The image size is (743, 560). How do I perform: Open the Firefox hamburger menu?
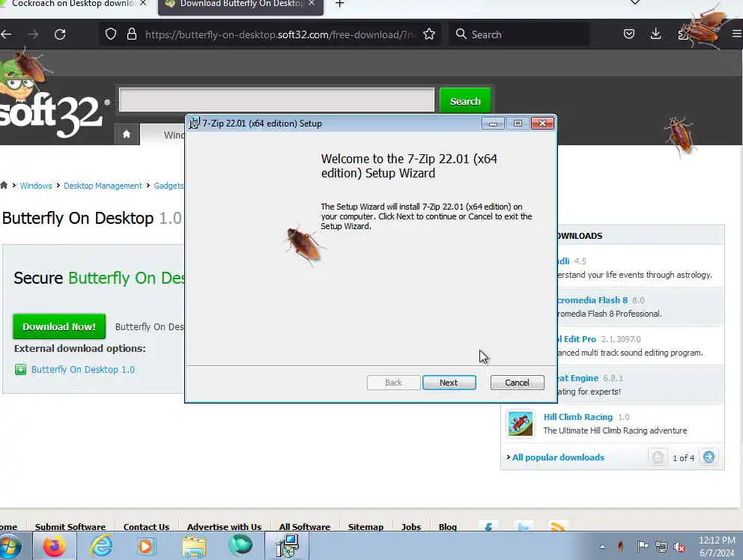(737, 34)
